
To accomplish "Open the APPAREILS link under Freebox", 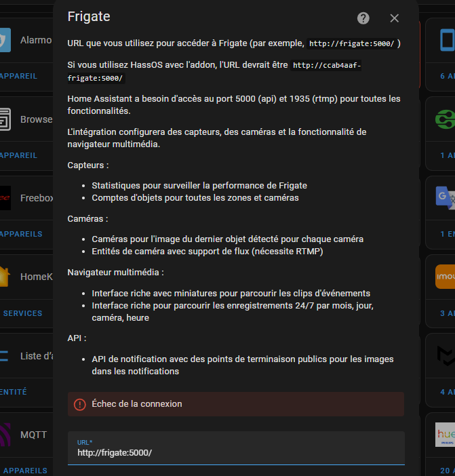I will click(22, 234).
